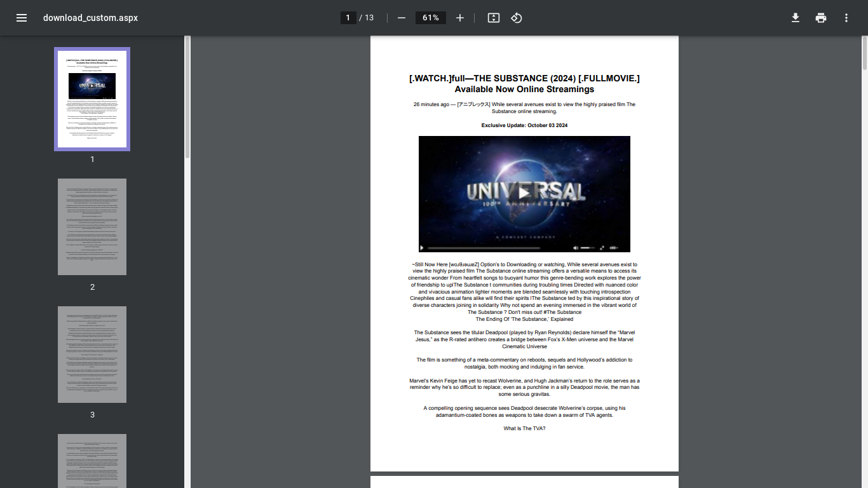
Task: Click the fullscreen icon in the video controls
Action: pos(602,248)
